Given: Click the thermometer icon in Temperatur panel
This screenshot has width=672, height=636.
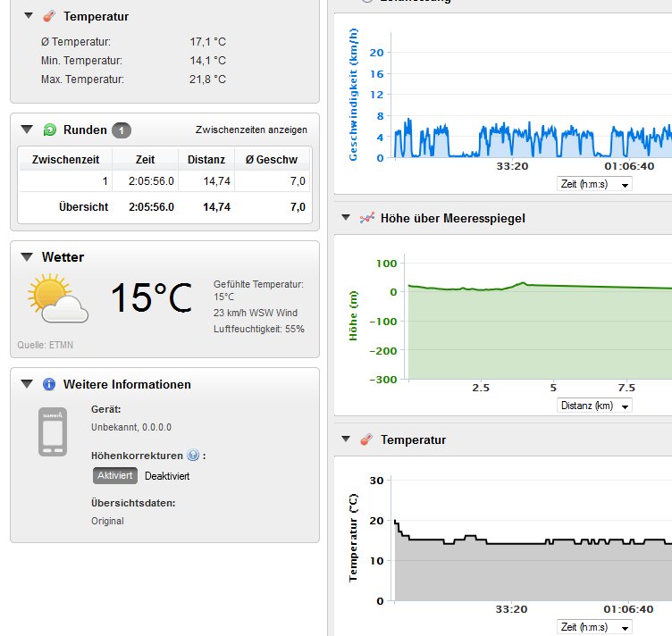Looking at the screenshot, I should (x=48, y=16).
